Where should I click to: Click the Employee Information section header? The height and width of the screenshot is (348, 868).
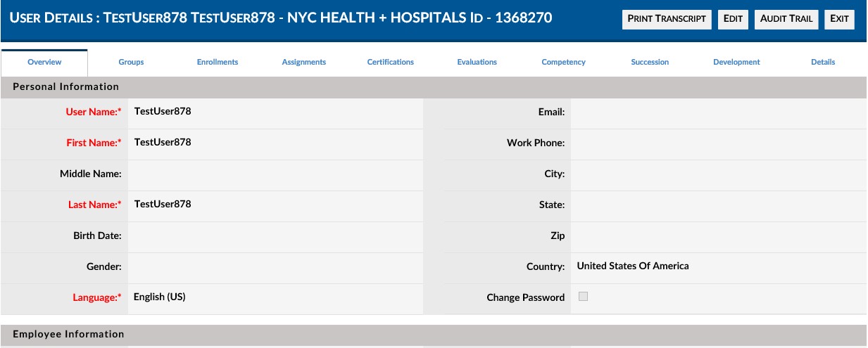click(x=434, y=335)
